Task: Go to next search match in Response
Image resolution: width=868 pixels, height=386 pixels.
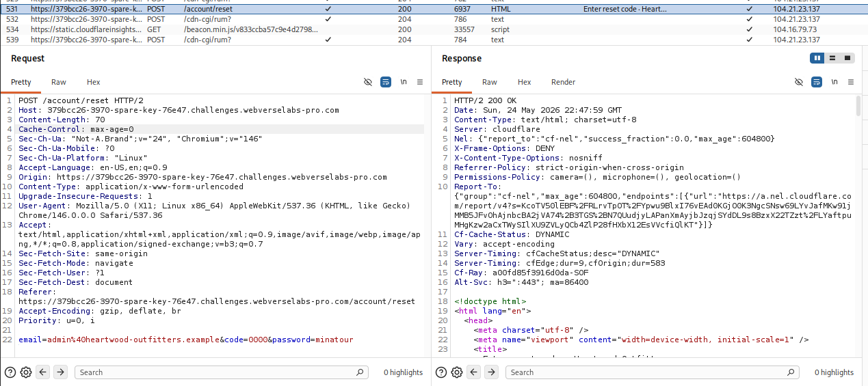Action: (x=491, y=372)
